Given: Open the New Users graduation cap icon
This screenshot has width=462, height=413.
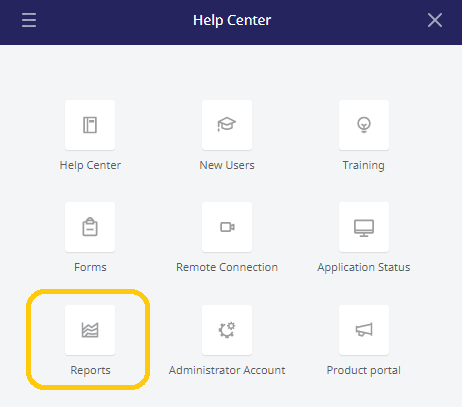Looking at the screenshot, I should click(x=227, y=125).
